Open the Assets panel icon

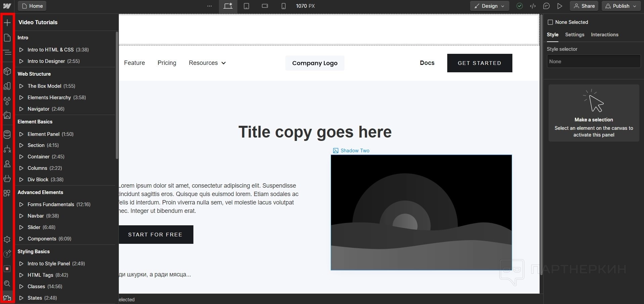7,115
